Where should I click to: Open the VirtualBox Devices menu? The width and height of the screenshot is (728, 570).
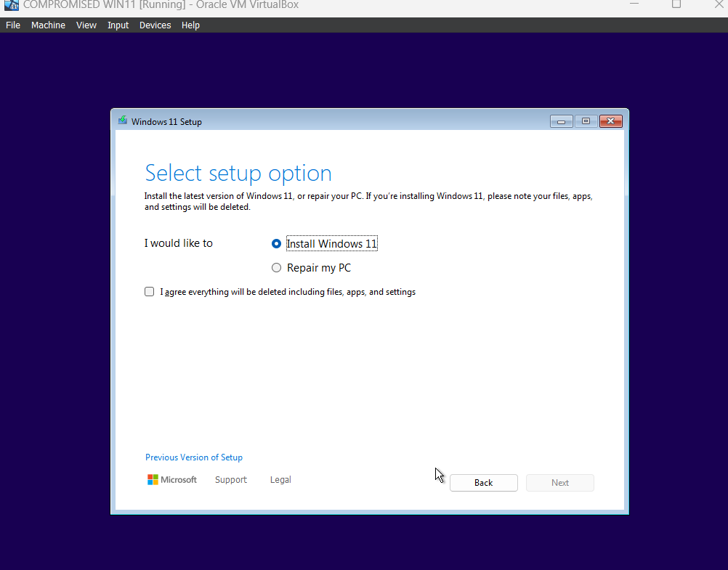155,25
